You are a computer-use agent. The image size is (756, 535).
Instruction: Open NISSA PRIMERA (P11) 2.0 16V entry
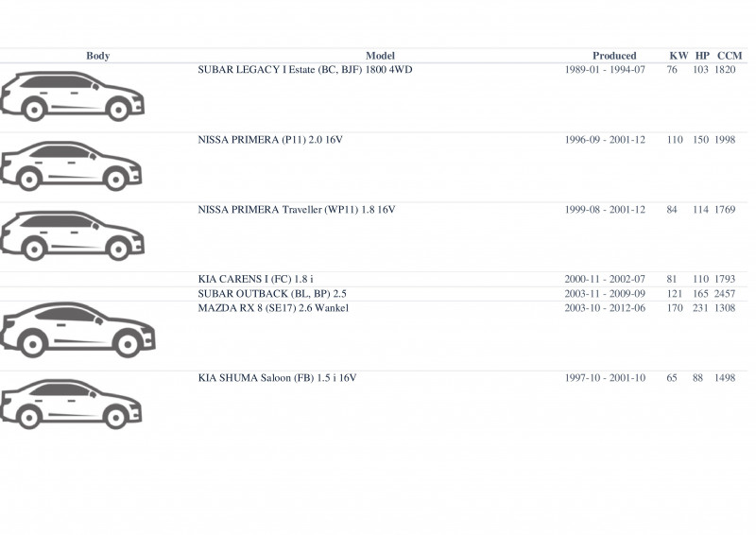270,139
